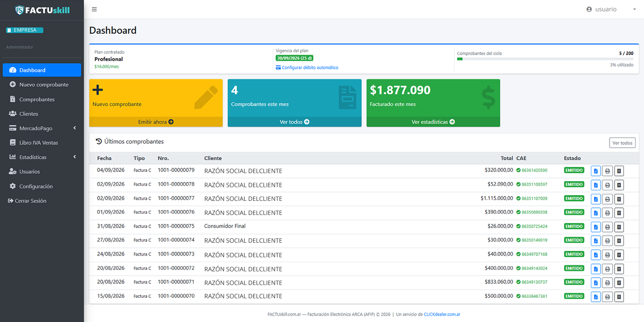The height and width of the screenshot is (322, 644).
Task: Open receipt ticket for invoice 1001-00000071
Action: [x=619, y=283]
